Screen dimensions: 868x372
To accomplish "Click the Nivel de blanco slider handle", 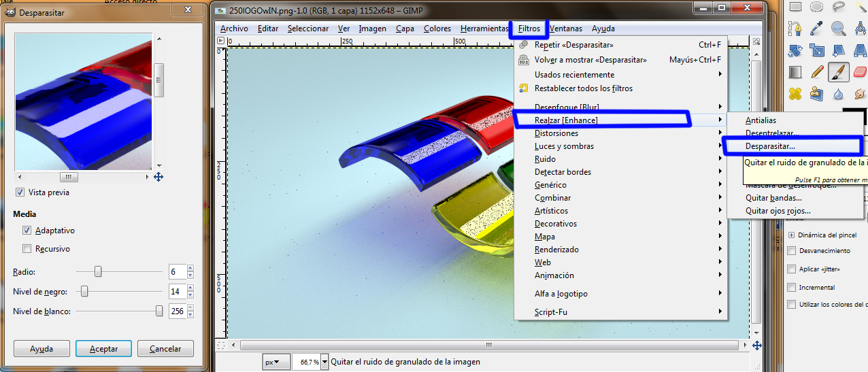I will (x=159, y=311).
